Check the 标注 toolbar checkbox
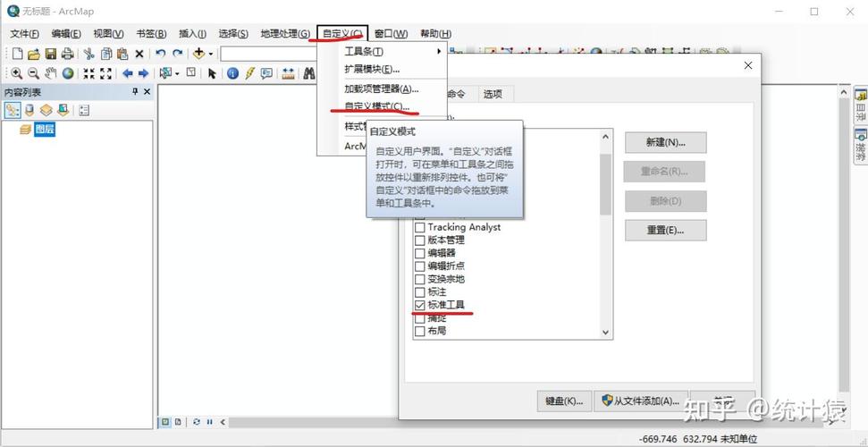The image size is (868, 447). click(419, 292)
